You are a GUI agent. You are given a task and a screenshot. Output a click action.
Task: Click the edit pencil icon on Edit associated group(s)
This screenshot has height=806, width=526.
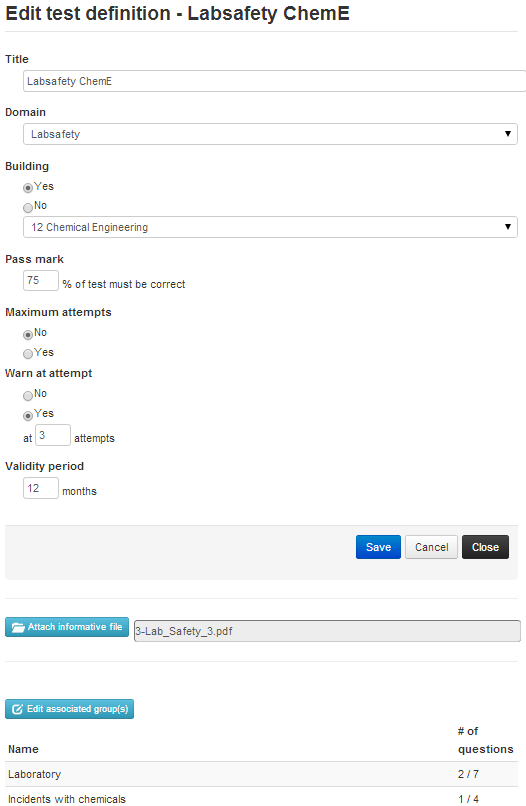[17, 709]
